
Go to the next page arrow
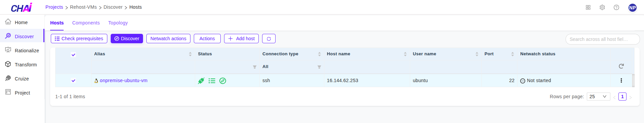coord(631,97)
